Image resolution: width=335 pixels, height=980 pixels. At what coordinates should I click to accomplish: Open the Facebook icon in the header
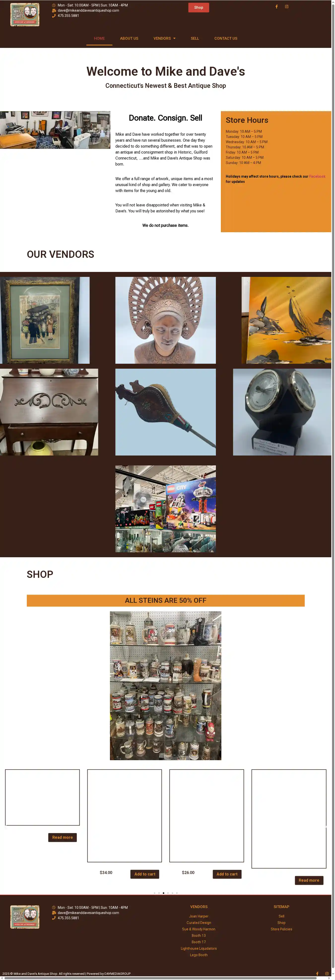(x=276, y=6)
